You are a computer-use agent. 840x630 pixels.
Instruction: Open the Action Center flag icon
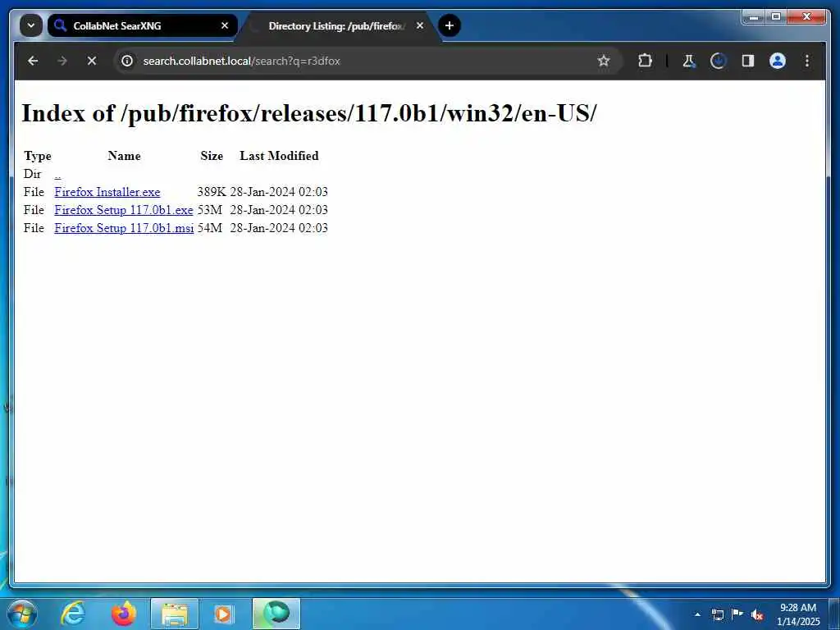coord(737,614)
